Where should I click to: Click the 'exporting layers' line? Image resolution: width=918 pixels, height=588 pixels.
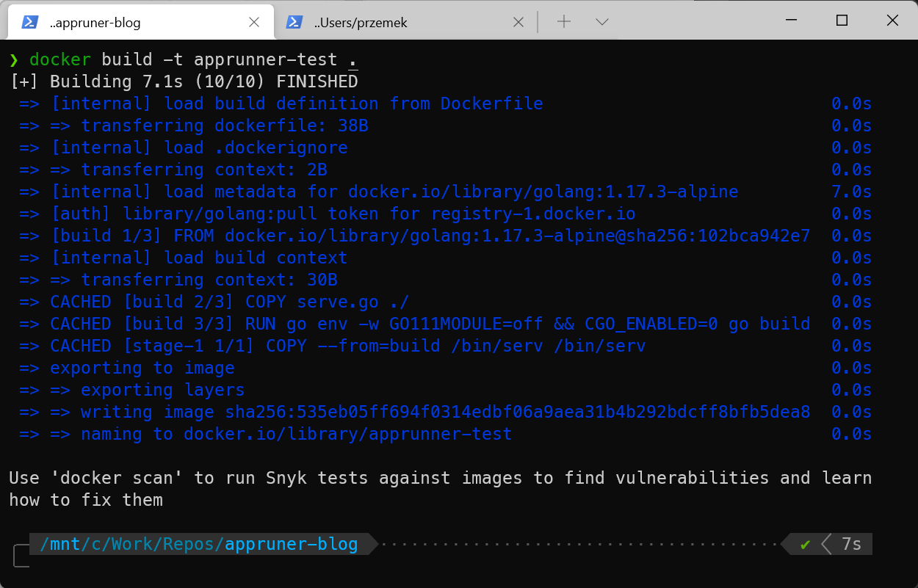coord(132,390)
